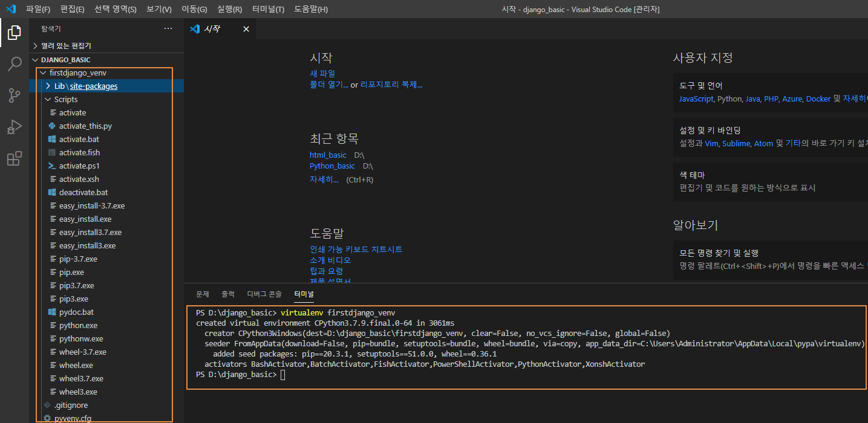Image resolution: width=868 pixels, height=423 pixels.
Task: Open file activate in Scripts
Action: [x=73, y=113]
